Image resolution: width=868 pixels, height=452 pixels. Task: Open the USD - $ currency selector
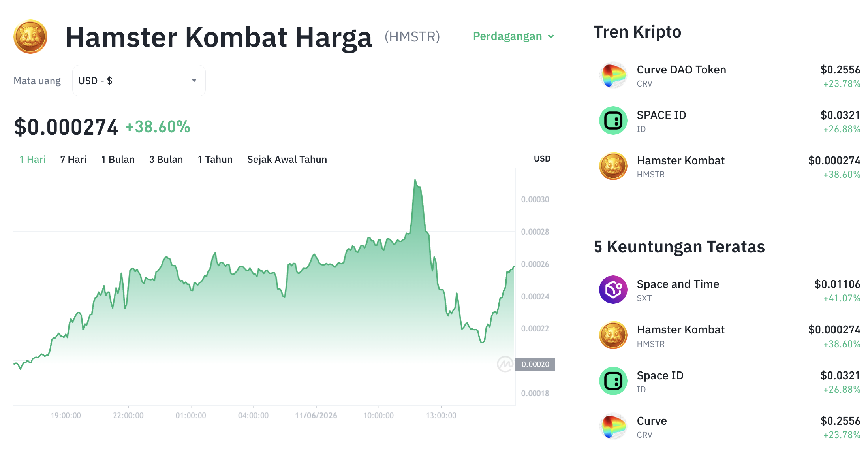tap(139, 81)
